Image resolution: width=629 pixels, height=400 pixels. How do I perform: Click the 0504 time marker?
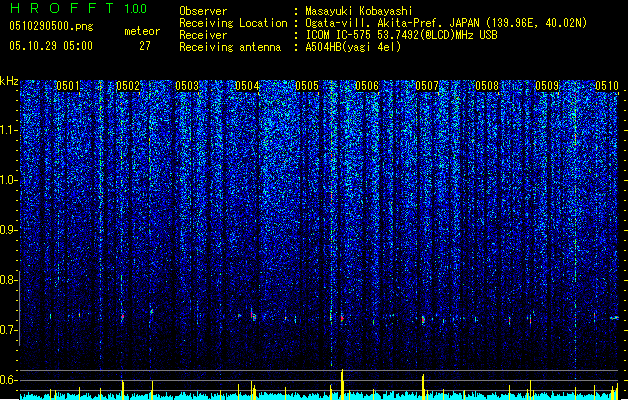(247, 86)
